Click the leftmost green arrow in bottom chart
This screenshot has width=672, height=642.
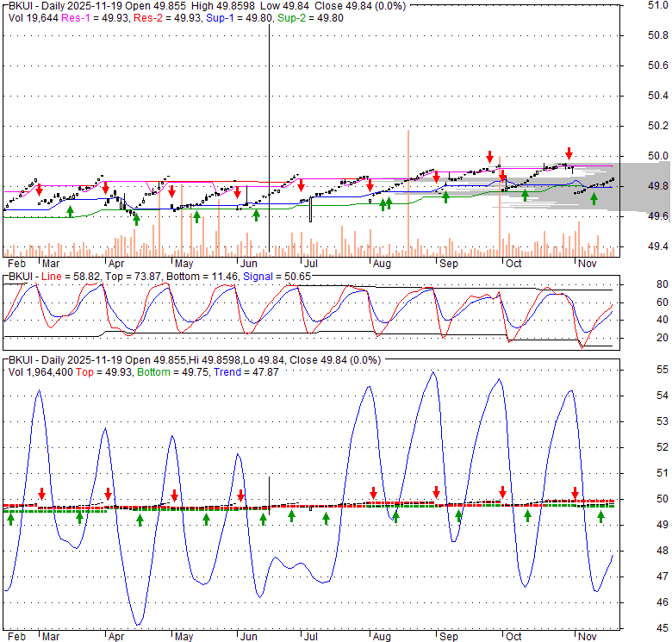pos(10,518)
